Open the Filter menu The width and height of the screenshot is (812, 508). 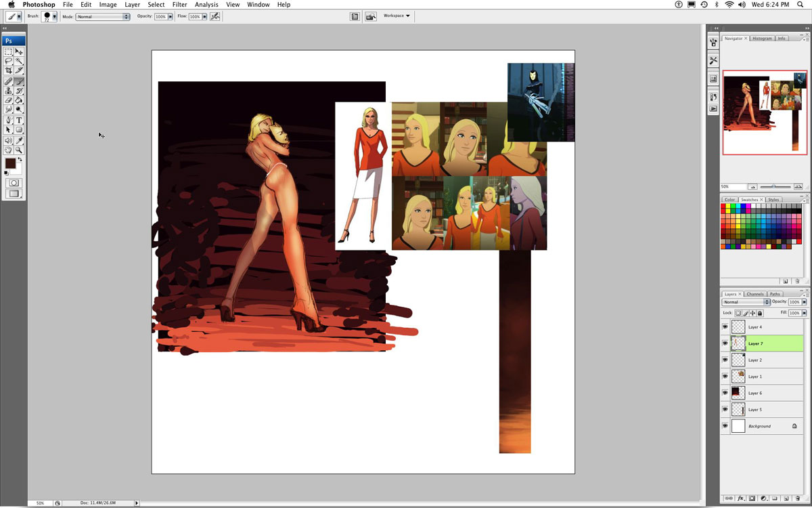[x=179, y=5]
